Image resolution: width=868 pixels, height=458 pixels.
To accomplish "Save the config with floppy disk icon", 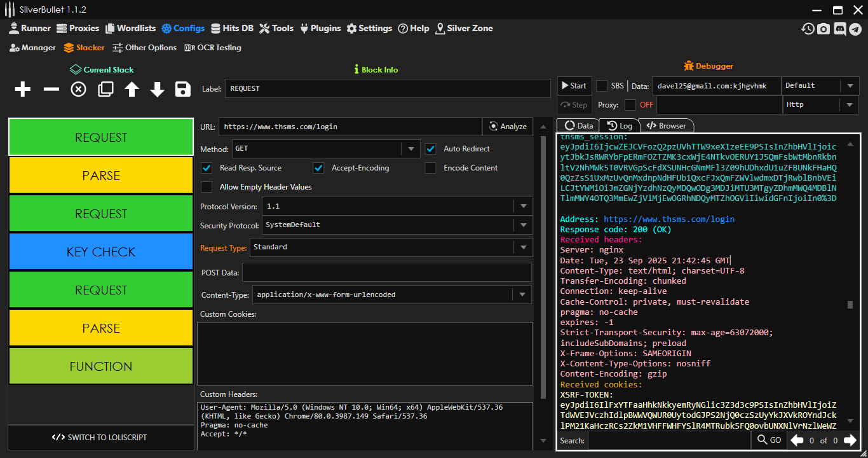I will (183, 90).
